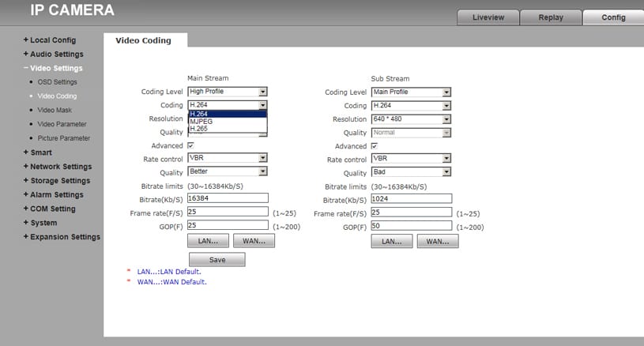Open Video Mask settings

tap(55, 110)
